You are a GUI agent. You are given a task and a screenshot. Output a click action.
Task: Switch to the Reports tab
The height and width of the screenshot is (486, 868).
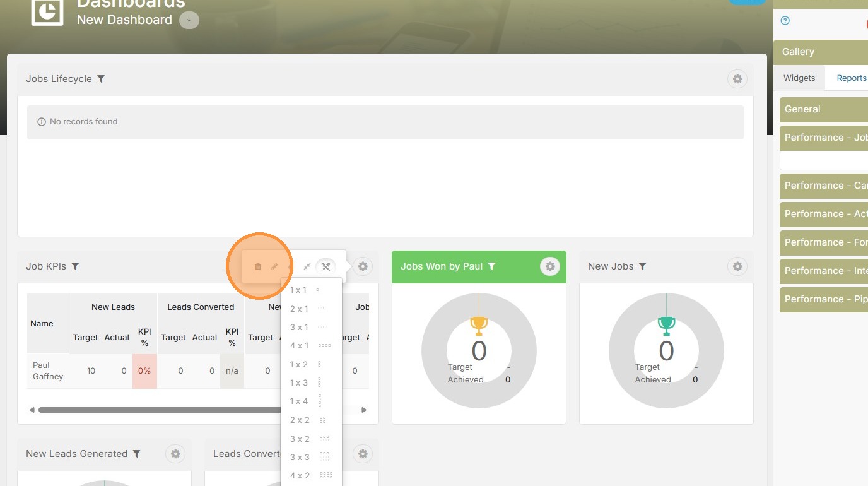pos(851,78)
